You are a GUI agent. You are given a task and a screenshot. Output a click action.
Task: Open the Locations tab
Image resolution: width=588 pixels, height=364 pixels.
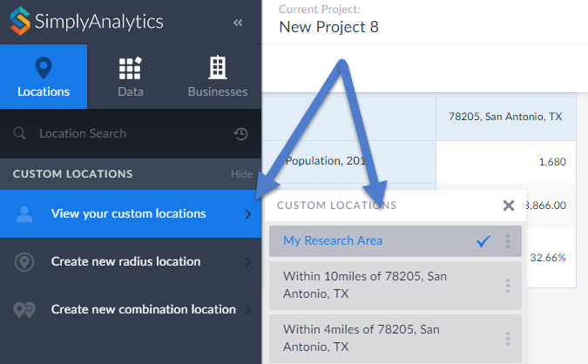pos(44,77)
